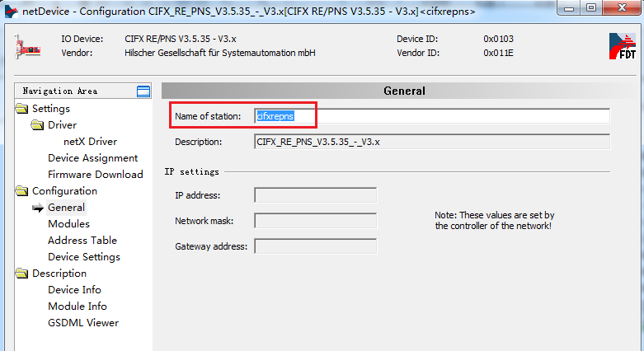Maximize the netDevice window
The width and height of the screenshot is (644, 351).
pyautogui.click(x=591, y=8)
